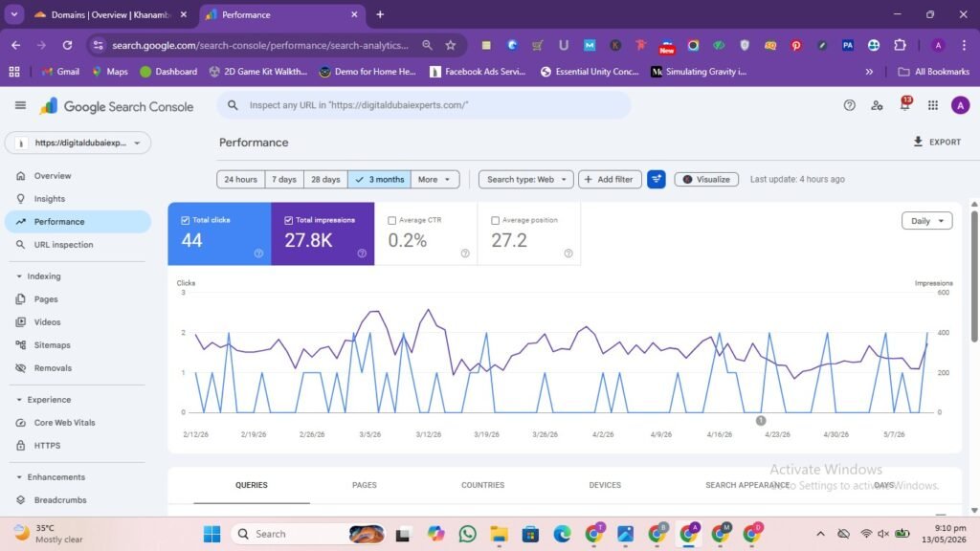
Task: Open the Help question mark icon
Action: pos(849,105)
